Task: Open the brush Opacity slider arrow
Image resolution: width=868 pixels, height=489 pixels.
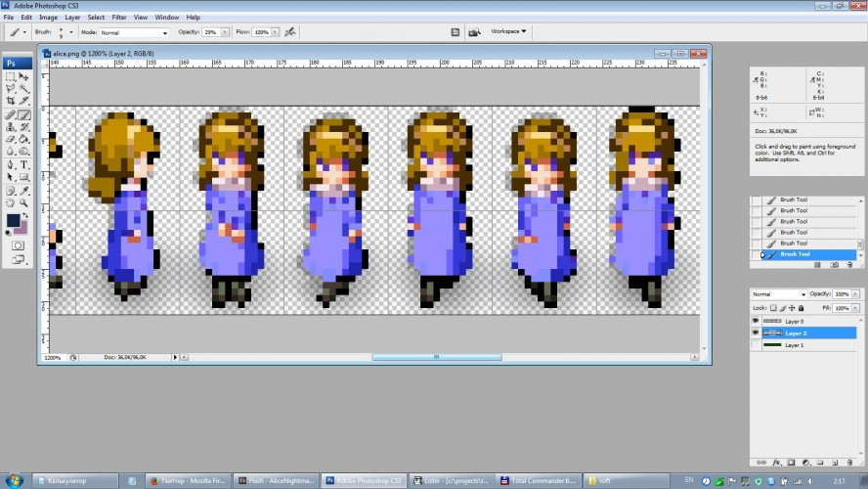Action: (x=225, y=32)
